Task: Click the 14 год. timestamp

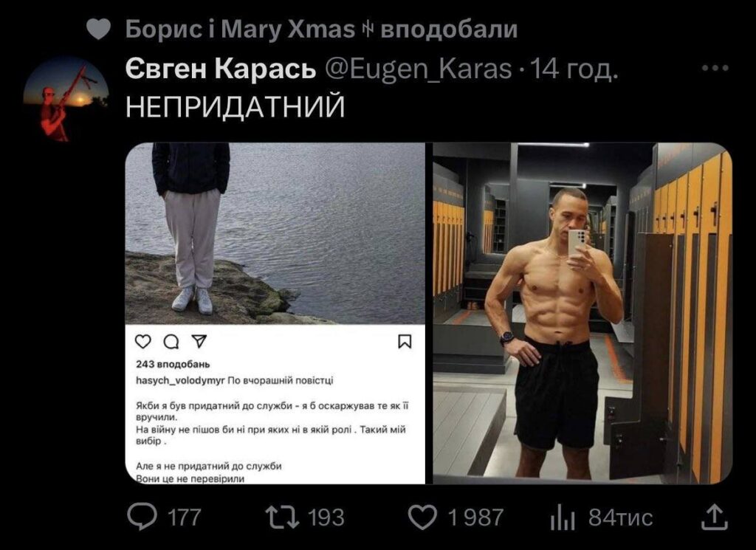Action: (574, 69)
